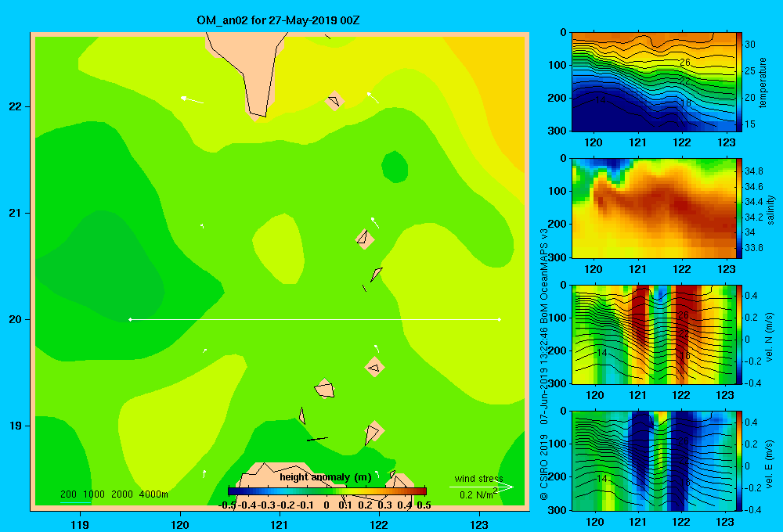Viewport: 783px width, 532px height.
Task: Open the eastward velocity section plot
Action: 654,461
